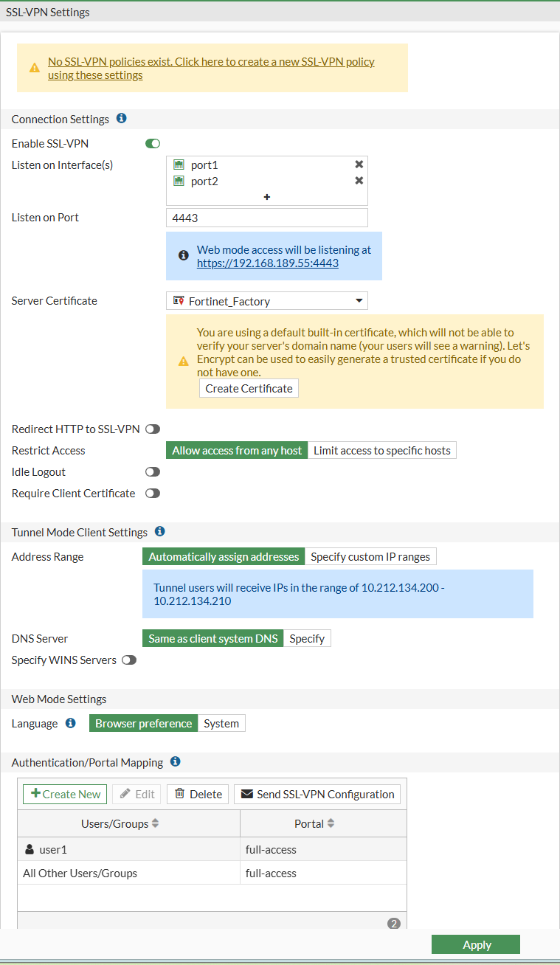Choose Automatically assign addresses
The width and height of the screenshot is (560, 965).
coord(224,556)
